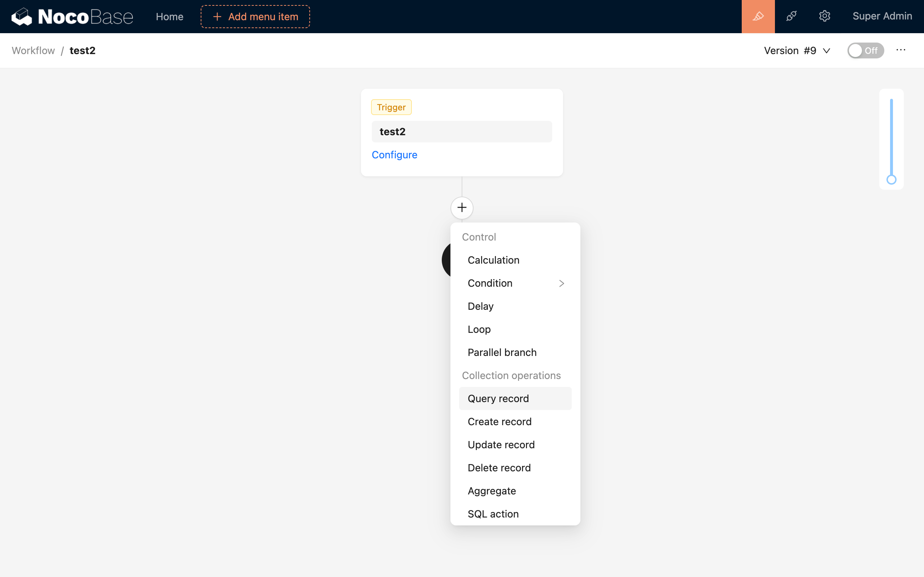Viewport: 924px width, 577px height.
Task: Enable the workflow using the Off toggle
Action: [x=865, y=50]
